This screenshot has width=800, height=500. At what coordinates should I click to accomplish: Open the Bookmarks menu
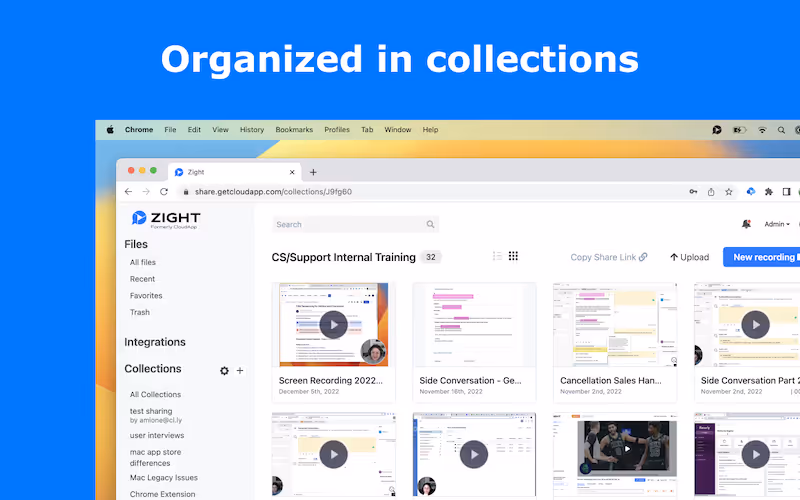[294, 130]
